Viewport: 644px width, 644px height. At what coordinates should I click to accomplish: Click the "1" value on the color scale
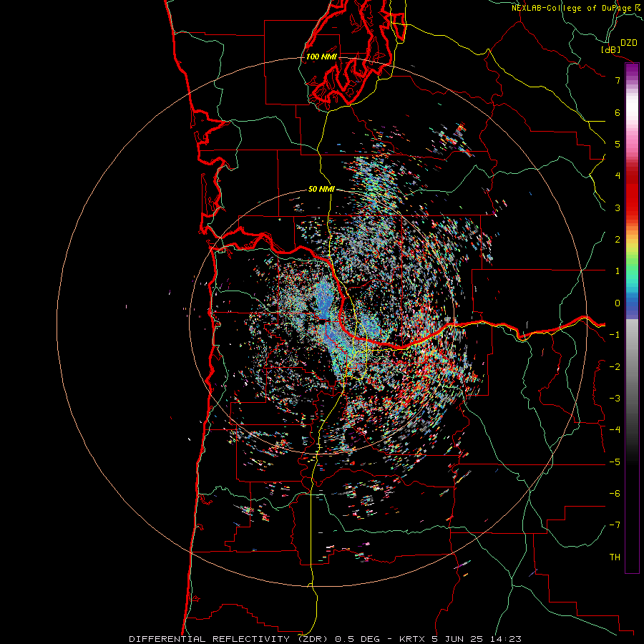coord(618,271)
